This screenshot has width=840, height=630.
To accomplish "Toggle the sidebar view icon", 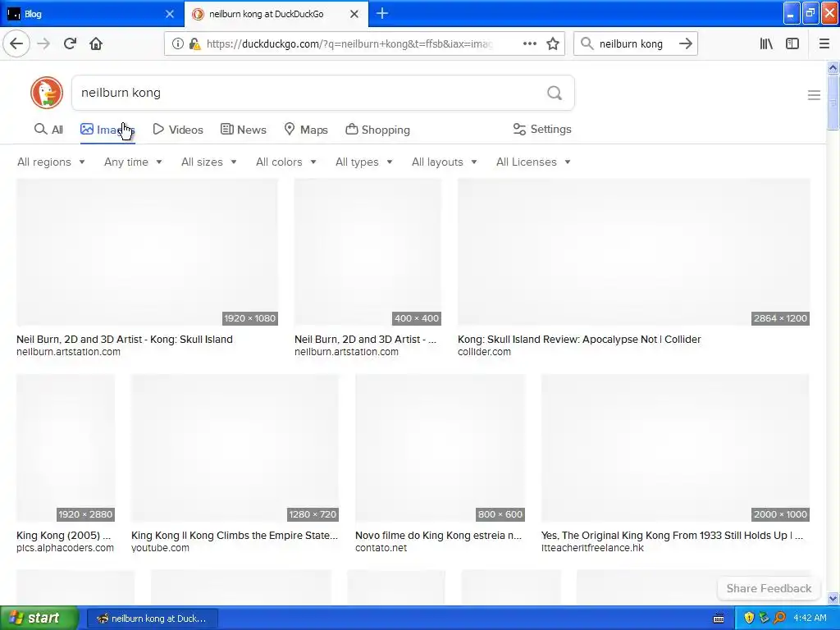I will 792,44.
